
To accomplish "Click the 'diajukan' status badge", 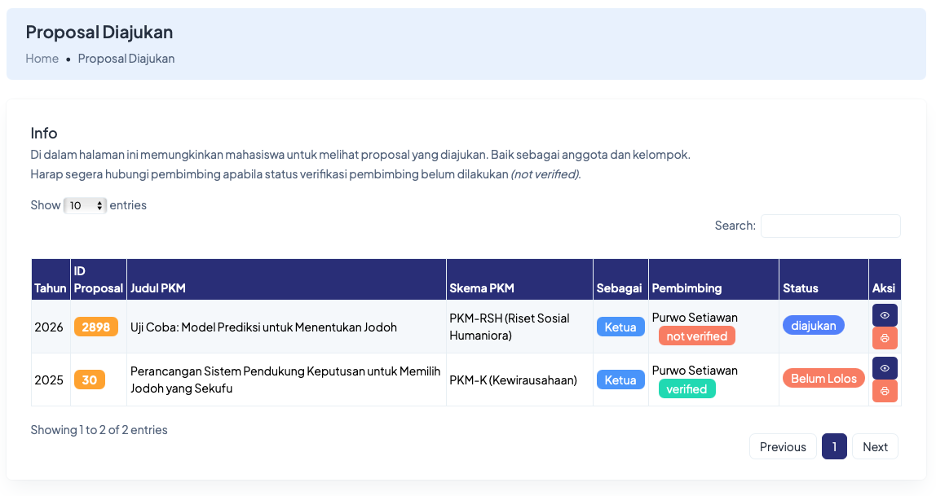I will point(814,325).
